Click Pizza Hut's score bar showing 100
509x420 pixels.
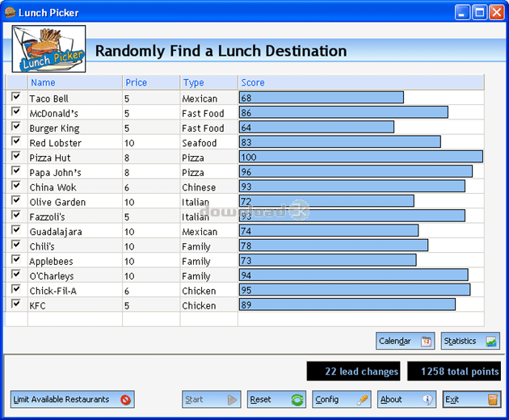pyautogui.click(x=361, y=157)
